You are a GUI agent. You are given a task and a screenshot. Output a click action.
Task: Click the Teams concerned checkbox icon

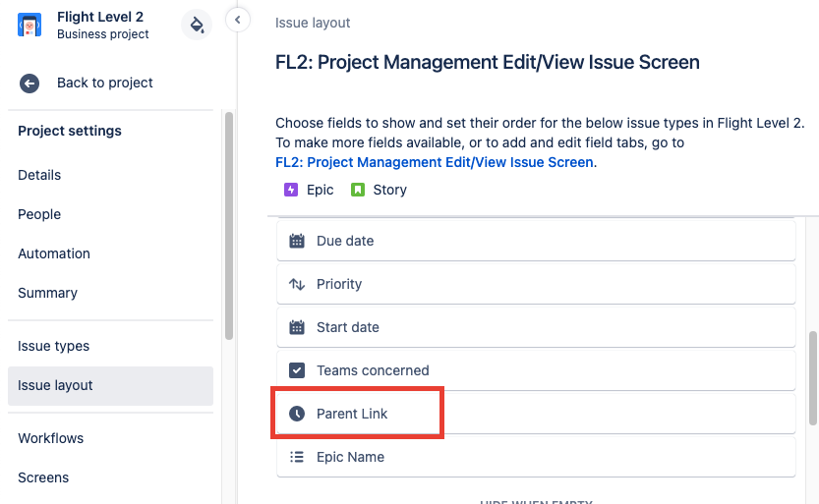[297, 370]
